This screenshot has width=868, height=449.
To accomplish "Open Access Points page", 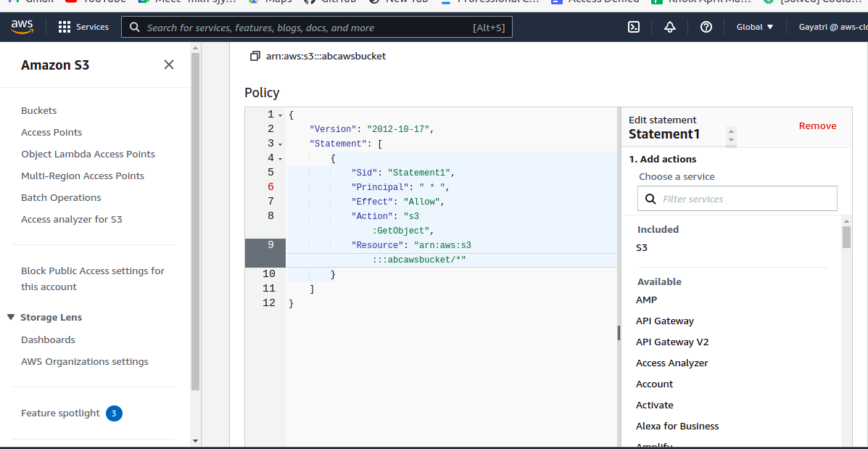I will [x=51, y=132].
